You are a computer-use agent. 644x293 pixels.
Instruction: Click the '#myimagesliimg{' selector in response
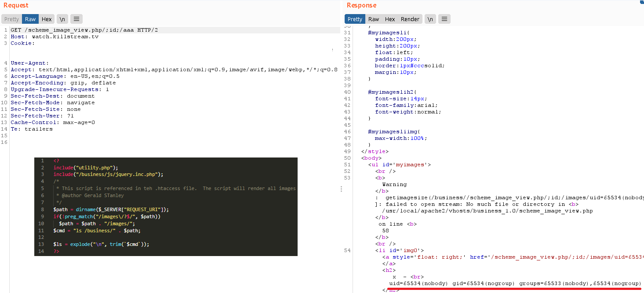394,132
